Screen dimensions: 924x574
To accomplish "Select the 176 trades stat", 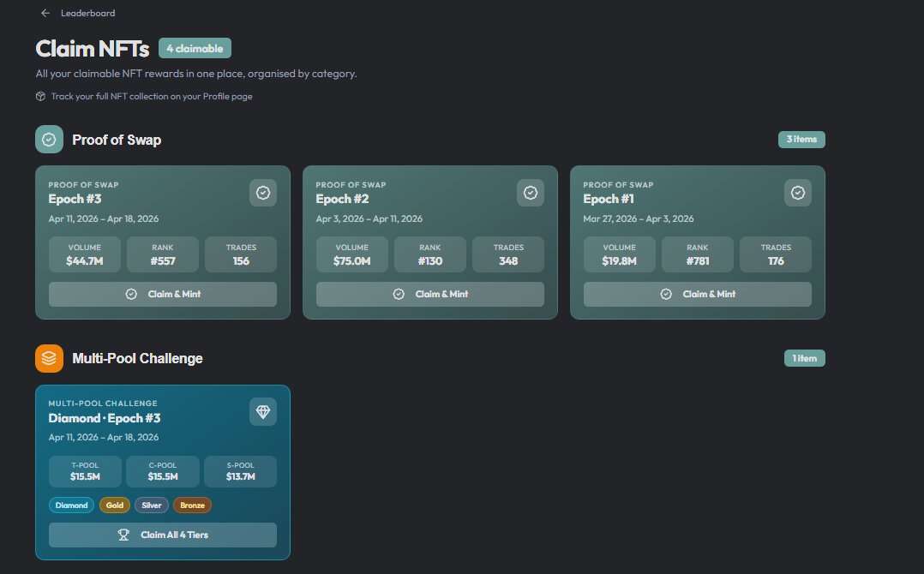I will click(776, 254).
